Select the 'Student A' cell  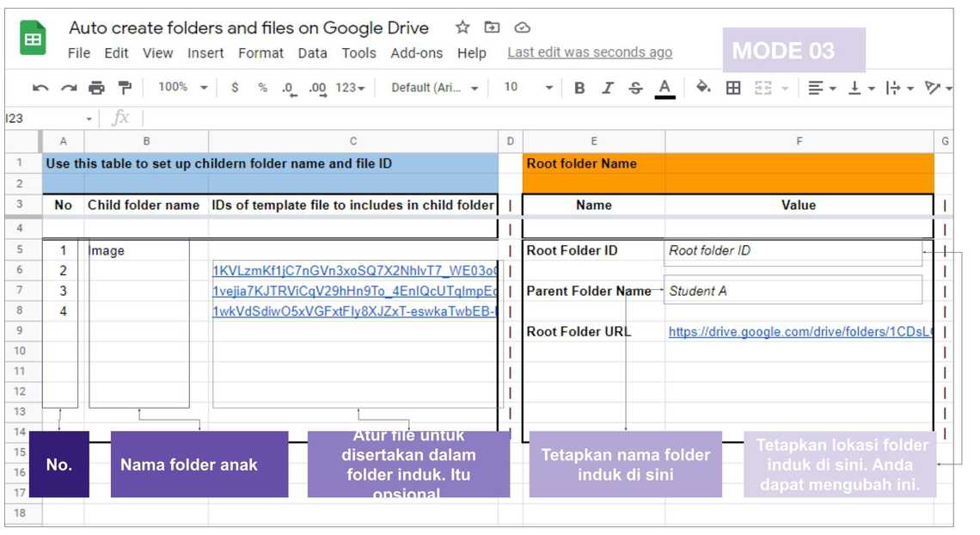tap(793, 291)
